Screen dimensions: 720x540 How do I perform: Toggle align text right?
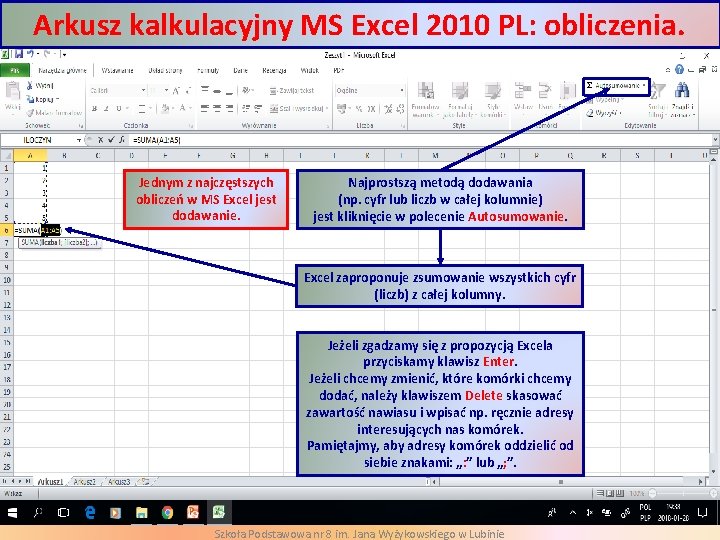click(x=229, y=108)
